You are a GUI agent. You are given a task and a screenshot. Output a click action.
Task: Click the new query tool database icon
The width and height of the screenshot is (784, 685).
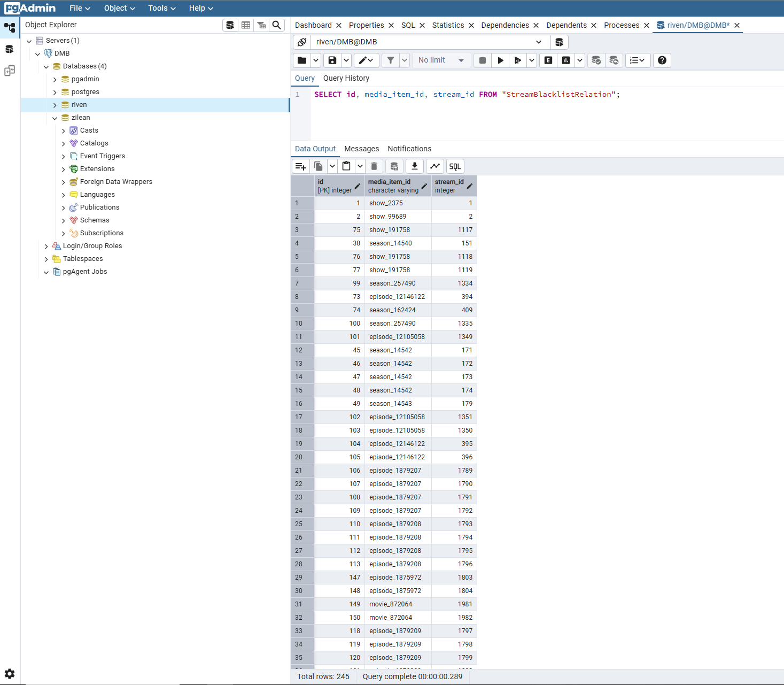[x=559, y=42]
